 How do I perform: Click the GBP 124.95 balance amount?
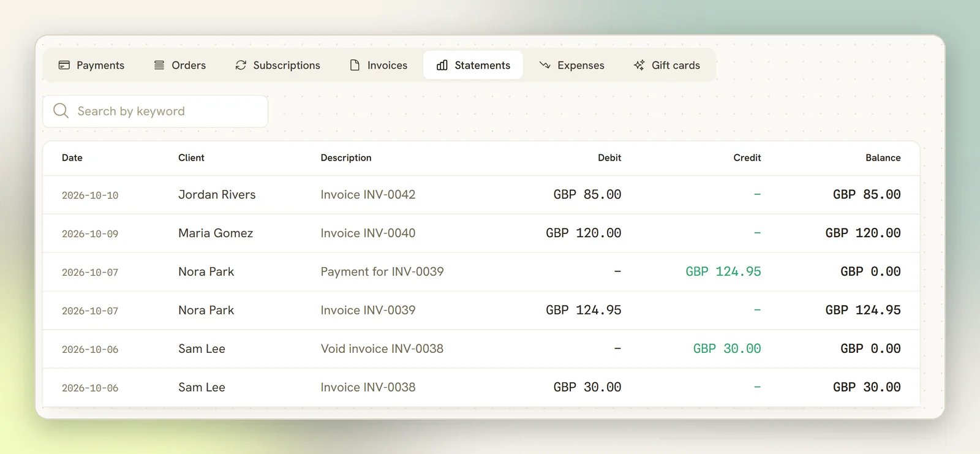point(863,310)
